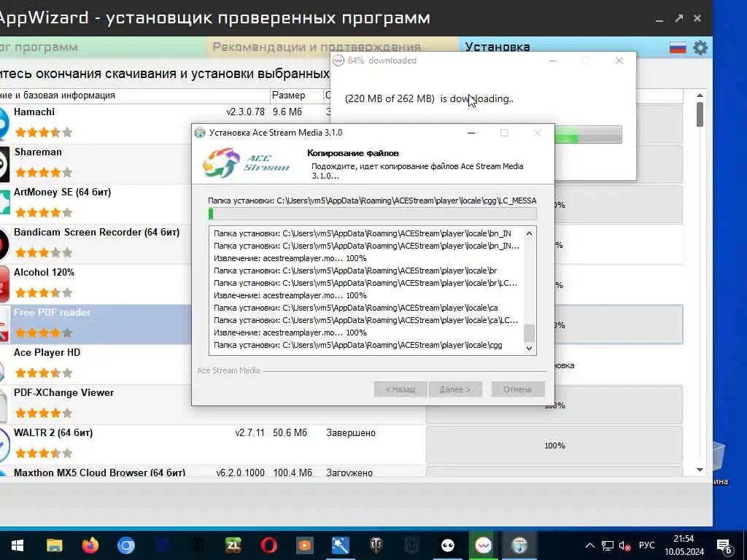Open the green ZL taskbar icon
Viewport: 747px width, 560px height.
coord(233,545)
